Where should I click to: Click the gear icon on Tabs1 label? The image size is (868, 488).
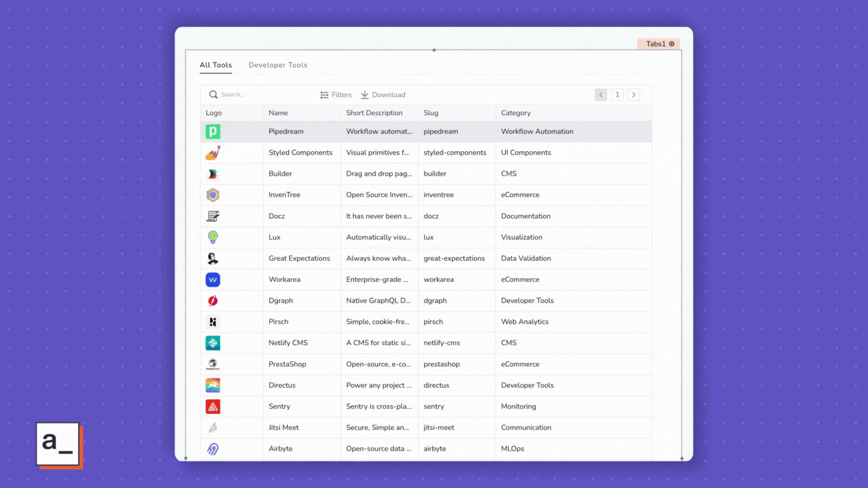[671, 44]
